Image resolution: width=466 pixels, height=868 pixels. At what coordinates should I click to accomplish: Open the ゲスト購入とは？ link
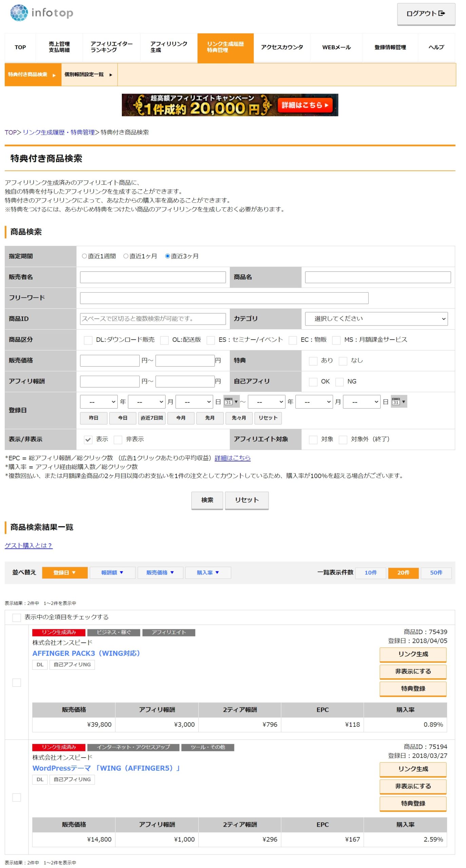pos(28,546)
